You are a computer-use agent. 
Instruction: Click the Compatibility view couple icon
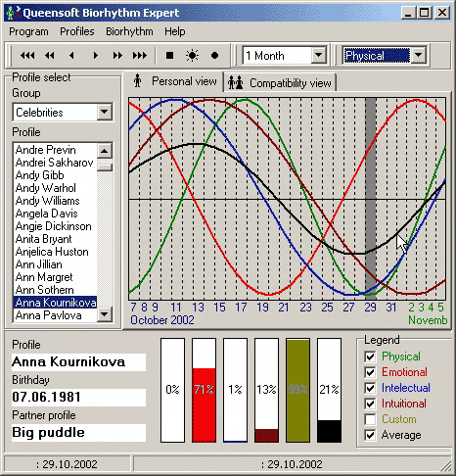pyautogui.click(x=236, y=82)
